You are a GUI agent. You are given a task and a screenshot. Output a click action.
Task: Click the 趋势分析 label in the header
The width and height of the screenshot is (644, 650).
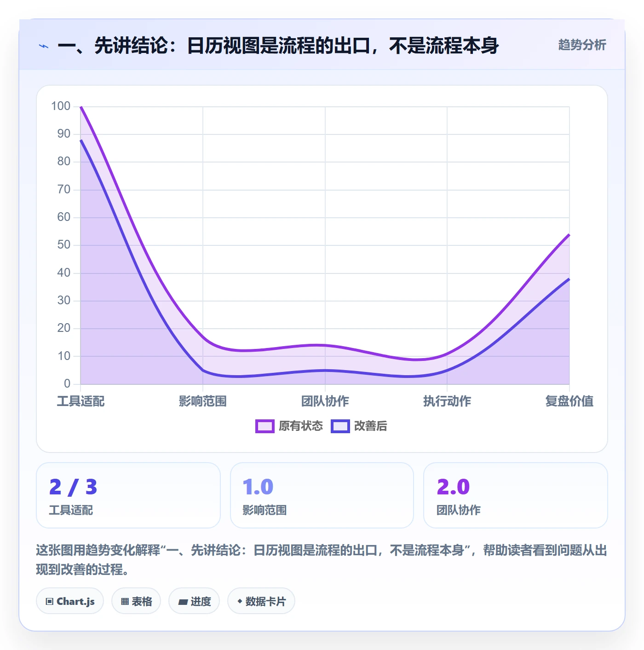582,45
